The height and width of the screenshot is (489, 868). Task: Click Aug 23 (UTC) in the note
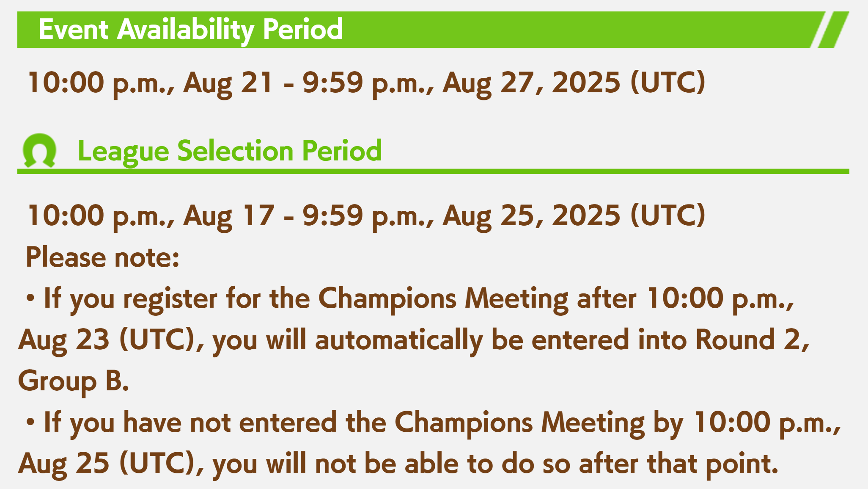107,340
